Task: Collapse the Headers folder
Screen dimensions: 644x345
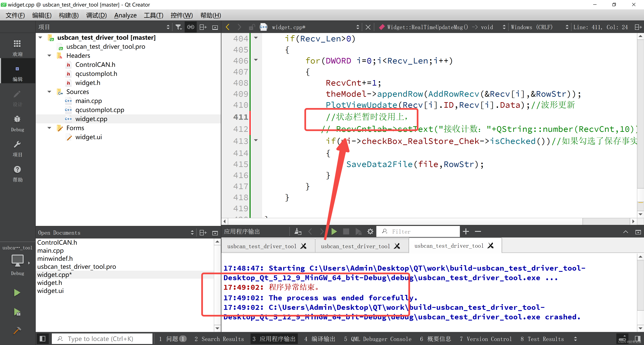Action: (49, 55)
